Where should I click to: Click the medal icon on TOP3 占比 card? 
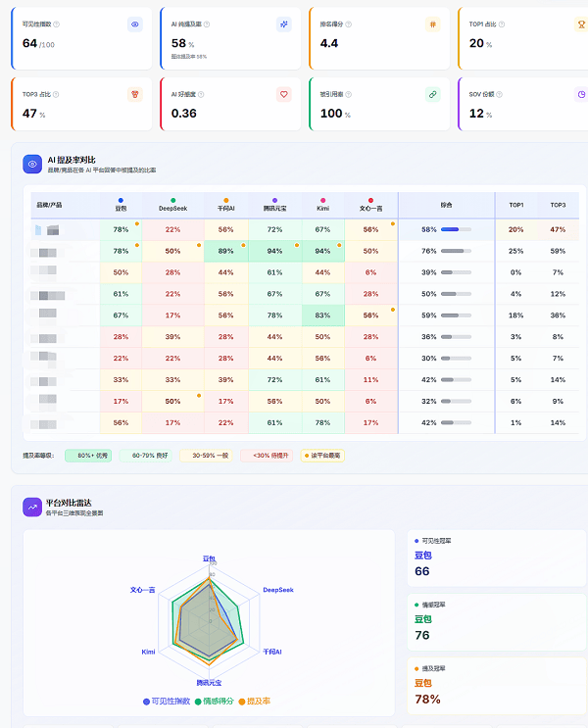(x=134, y=94)
